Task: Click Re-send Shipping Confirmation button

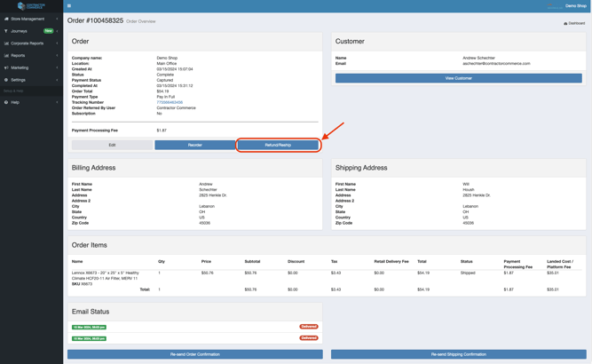Action: click(x=458, y=354)
